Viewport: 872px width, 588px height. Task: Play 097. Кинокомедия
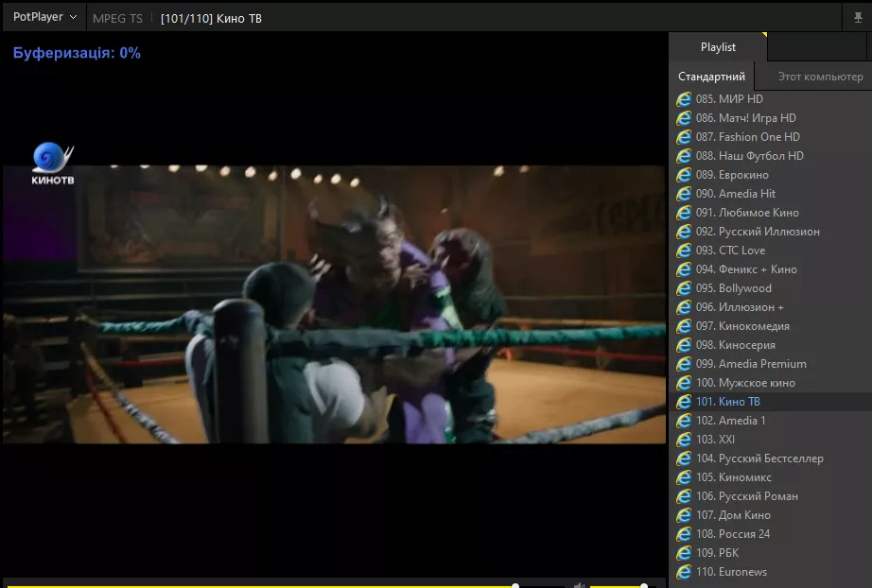[771, 326]
